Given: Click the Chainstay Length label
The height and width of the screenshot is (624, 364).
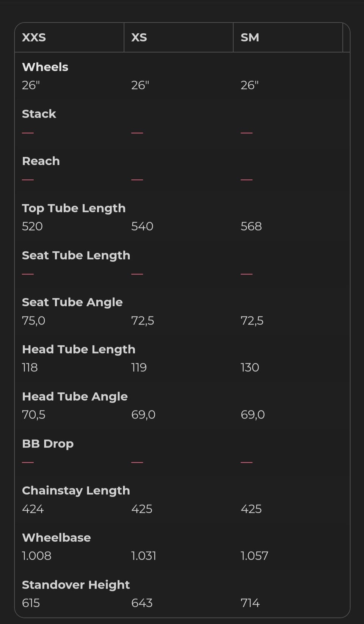Looking at the screenshot, I should 76,491.
